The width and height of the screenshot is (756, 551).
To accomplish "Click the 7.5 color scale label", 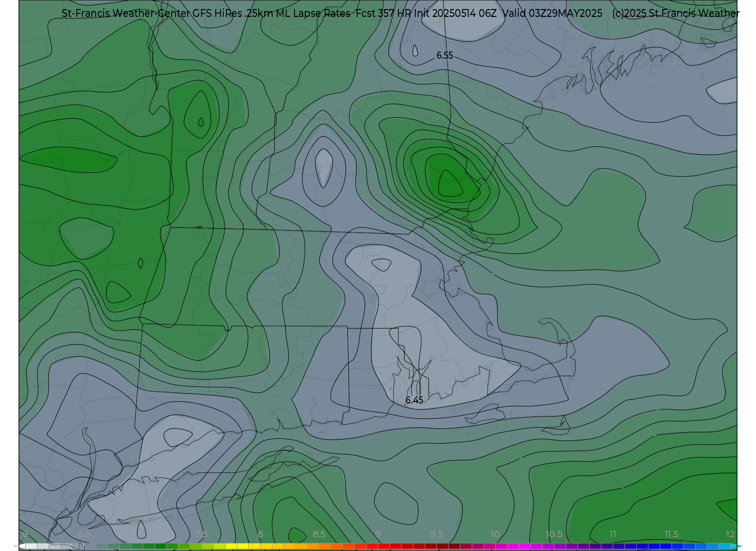I will (x=201, y=534).
